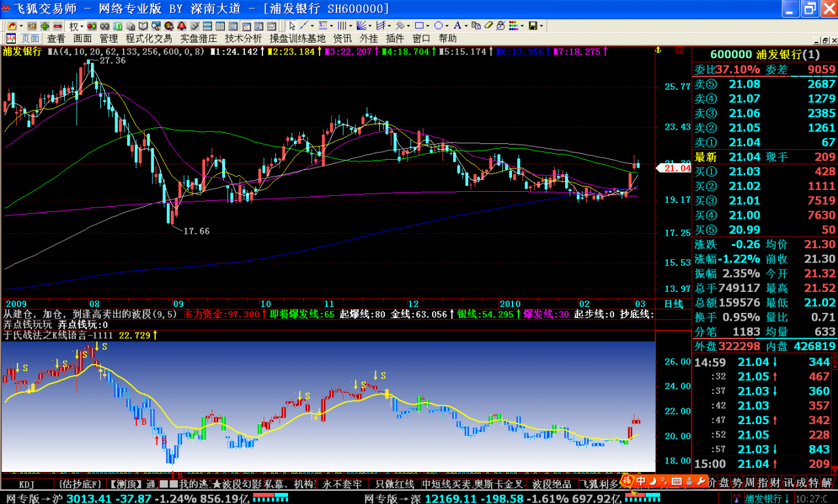
Task: Select the text annotation 'A' tool
Action: (x=457, y=26)
